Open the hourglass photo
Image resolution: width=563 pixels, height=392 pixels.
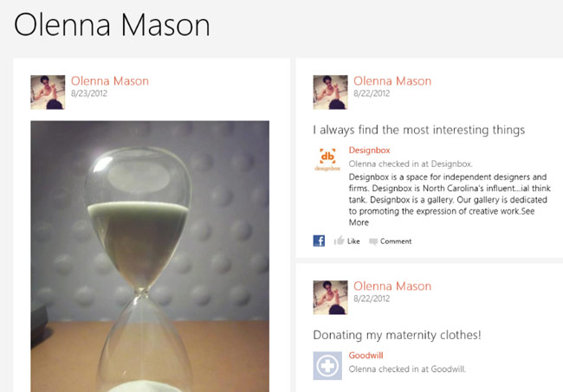pos(150,256)
